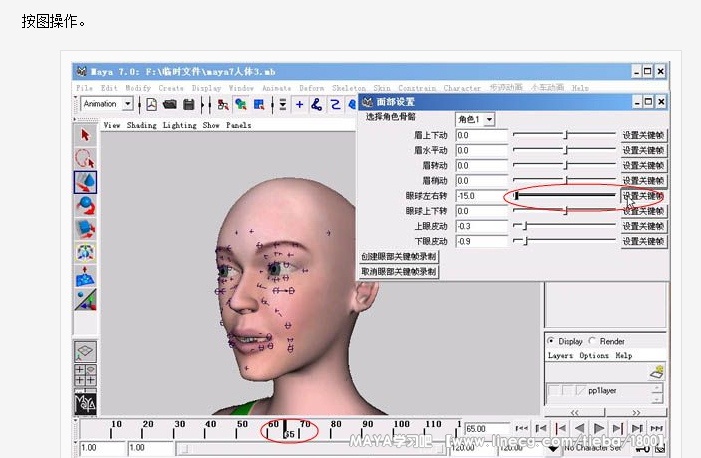Select the Universal Manipulator tool

(85, 252)
